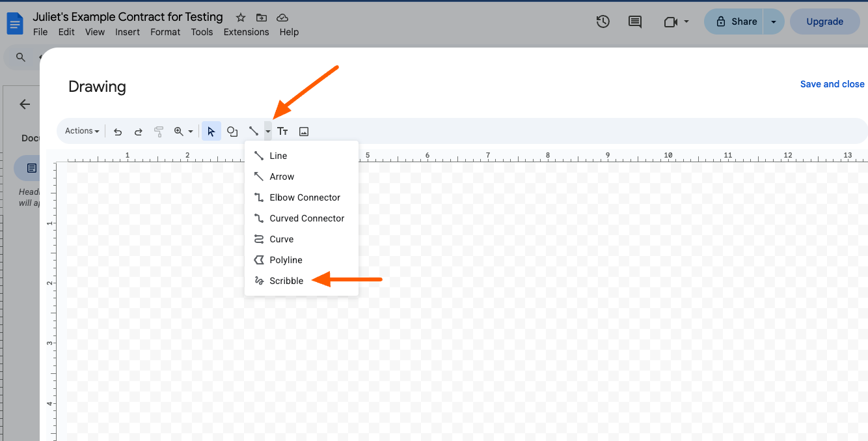This screenshot has height=441, width=868.
Task: Star the document
Action: [x=240, y=17]
